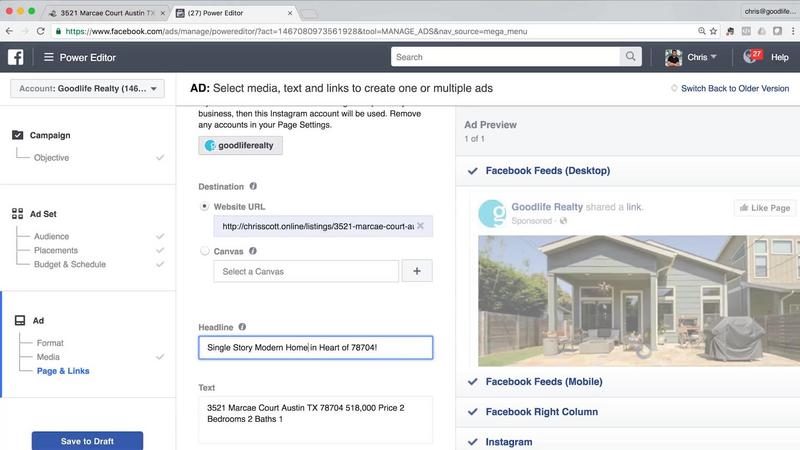
Task: Click Goodlife Realty page avatar in preview
Action: (x=492, y=213)
